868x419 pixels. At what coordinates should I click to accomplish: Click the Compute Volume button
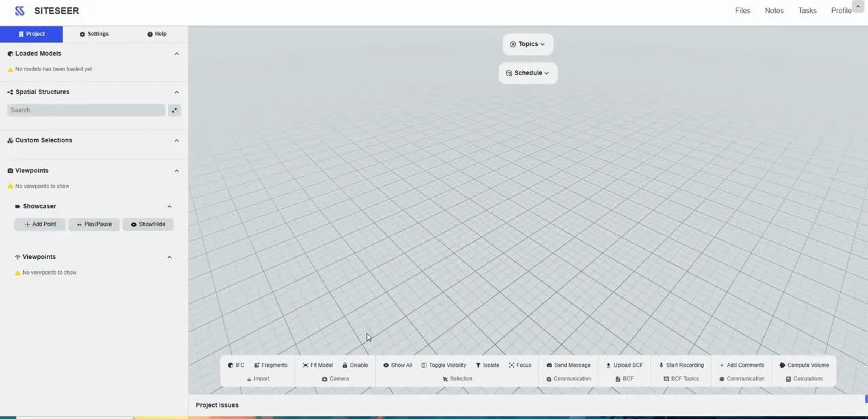(804, 365)
